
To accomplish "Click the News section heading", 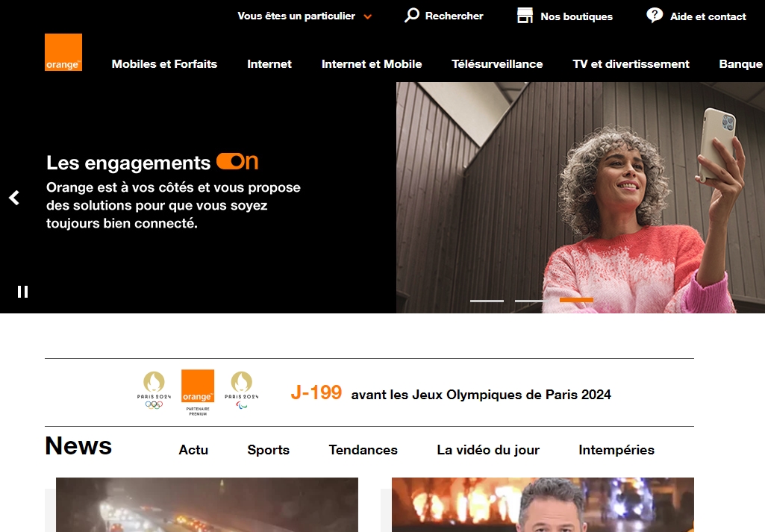I will (78, 445).
